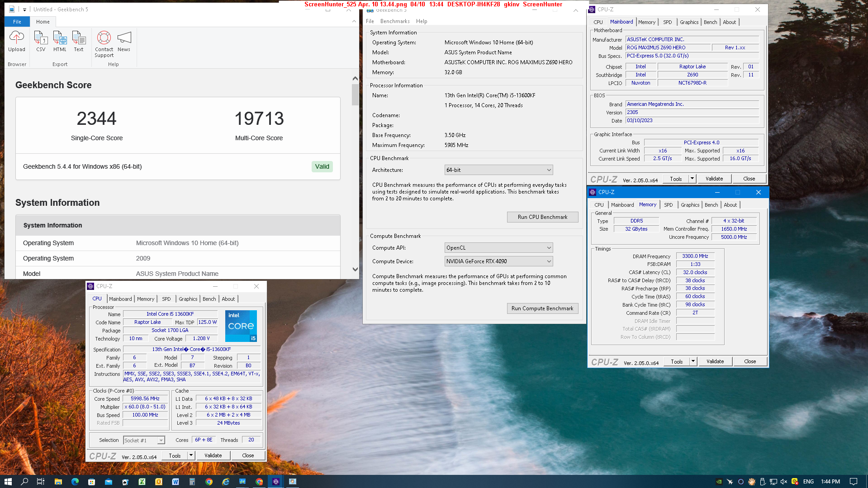Switch to SPD tab in CPU-Z Memory window
The image size is (868, 488).
pyautogui.click(x=668, y=205)
